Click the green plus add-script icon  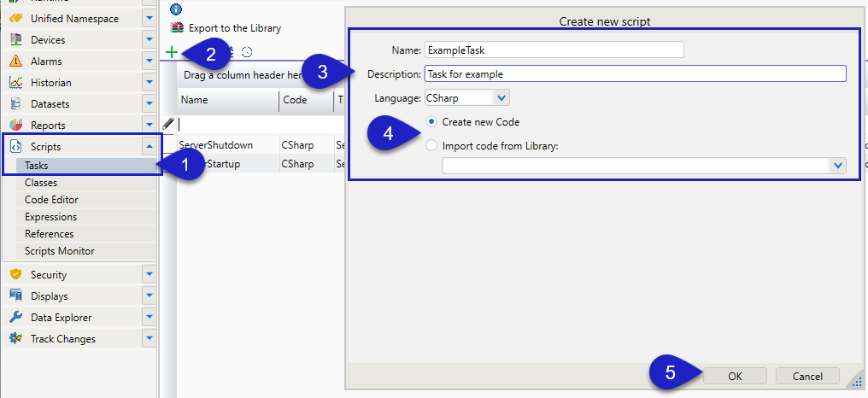(x=172, y=52)
